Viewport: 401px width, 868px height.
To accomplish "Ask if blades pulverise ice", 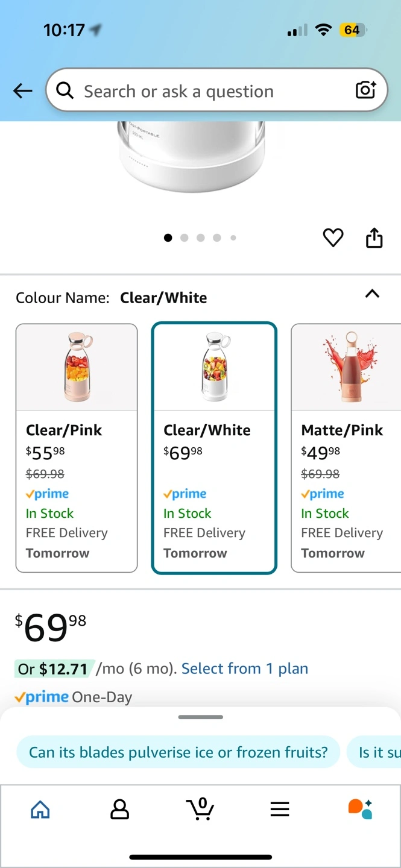I will (178, 752).
